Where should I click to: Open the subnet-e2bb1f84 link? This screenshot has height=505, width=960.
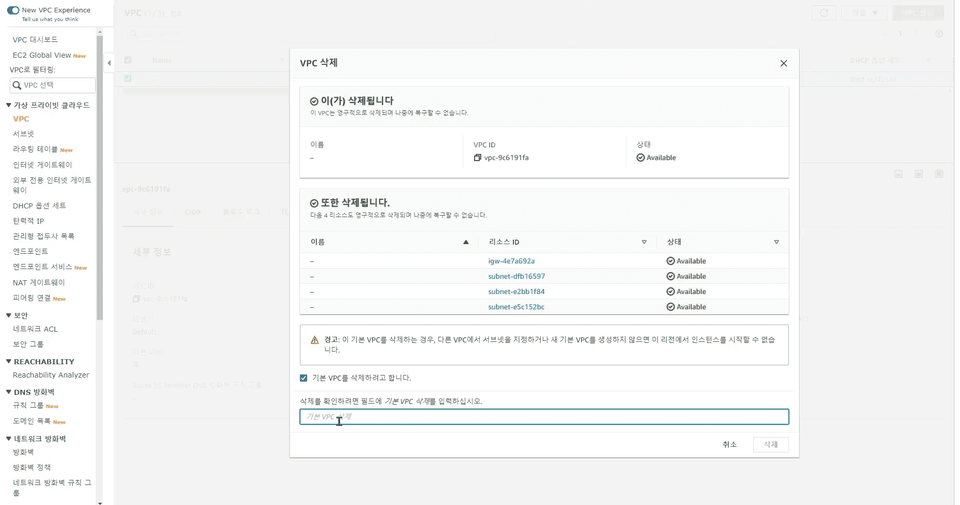(x=516, y=291)
